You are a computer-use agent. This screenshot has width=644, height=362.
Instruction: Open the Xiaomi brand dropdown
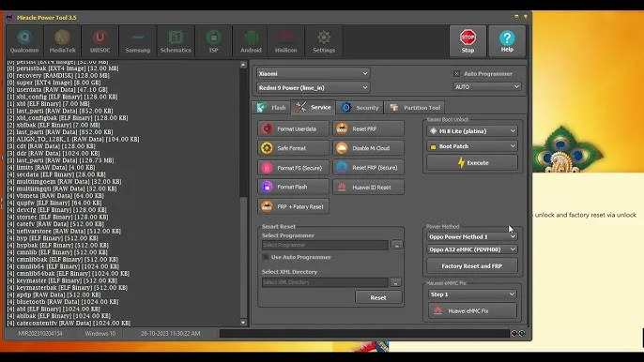(x=313, y=73)
